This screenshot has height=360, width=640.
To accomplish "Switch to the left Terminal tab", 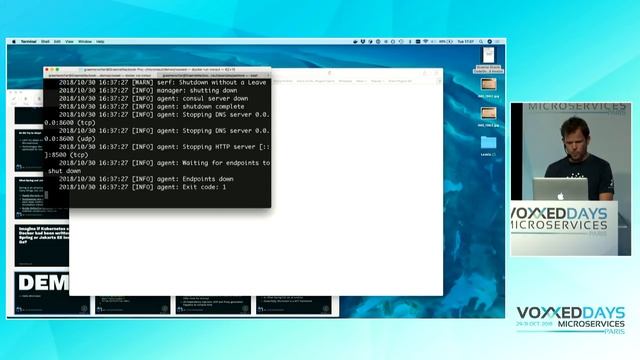I will pyautogui.click(x=100, y=76).
